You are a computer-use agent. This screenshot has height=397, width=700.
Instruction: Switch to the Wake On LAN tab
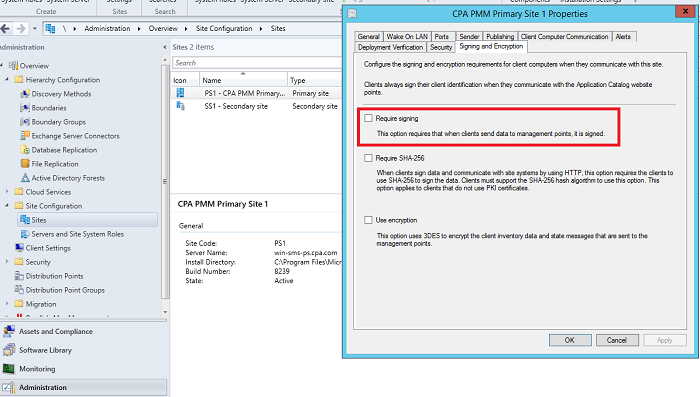[407, 37]
